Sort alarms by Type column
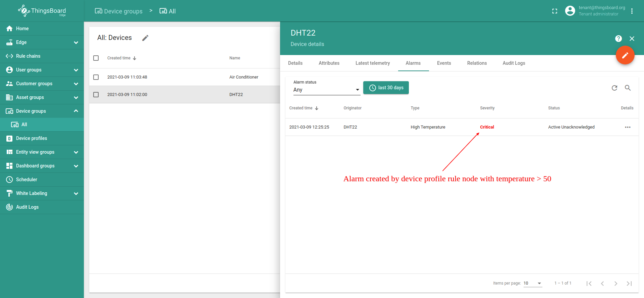This screenshot has width=644, height=298. [x=415, y=108]
